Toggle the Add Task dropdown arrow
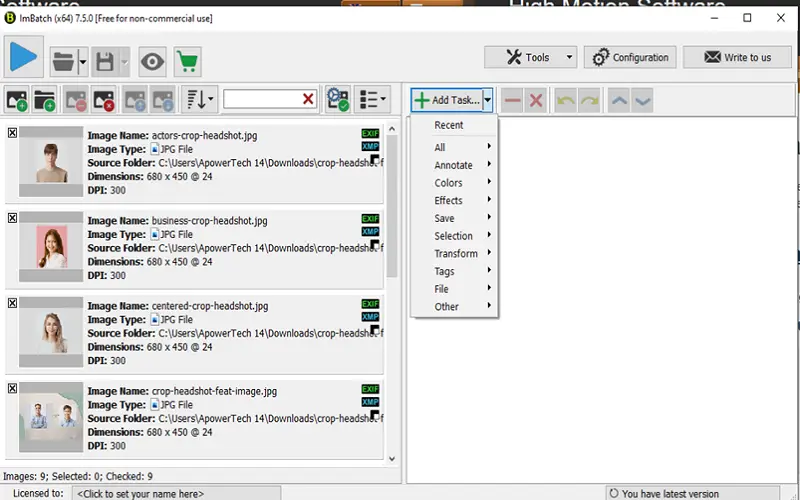This screenshot has height=500, width=800. coord(488,100)
